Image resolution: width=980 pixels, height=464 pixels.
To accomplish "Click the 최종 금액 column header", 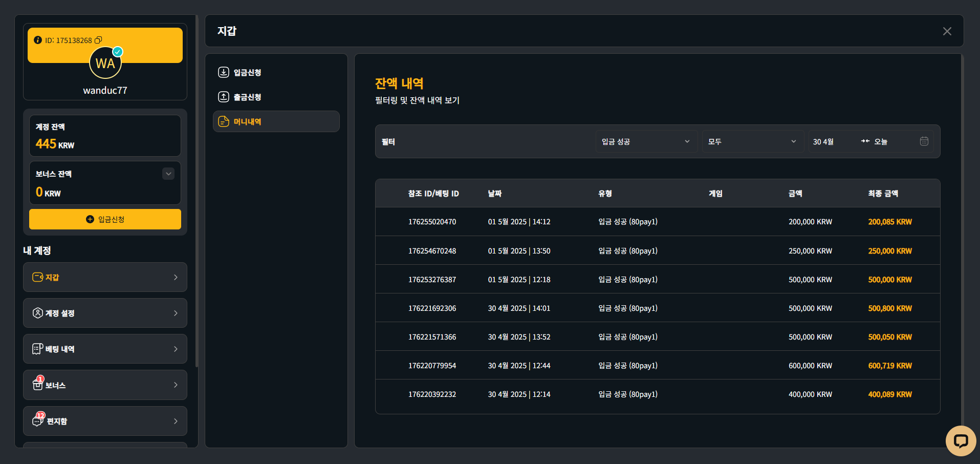I will pos(883,194).
